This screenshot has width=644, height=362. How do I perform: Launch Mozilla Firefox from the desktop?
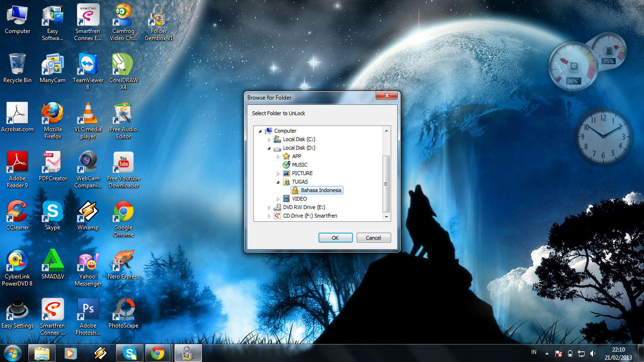pyautogui.click(x=53, y=121)
